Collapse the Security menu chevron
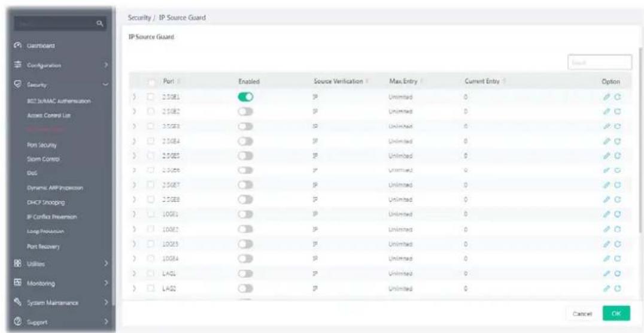This screenshot has height=333, width=644. (107, 84)
